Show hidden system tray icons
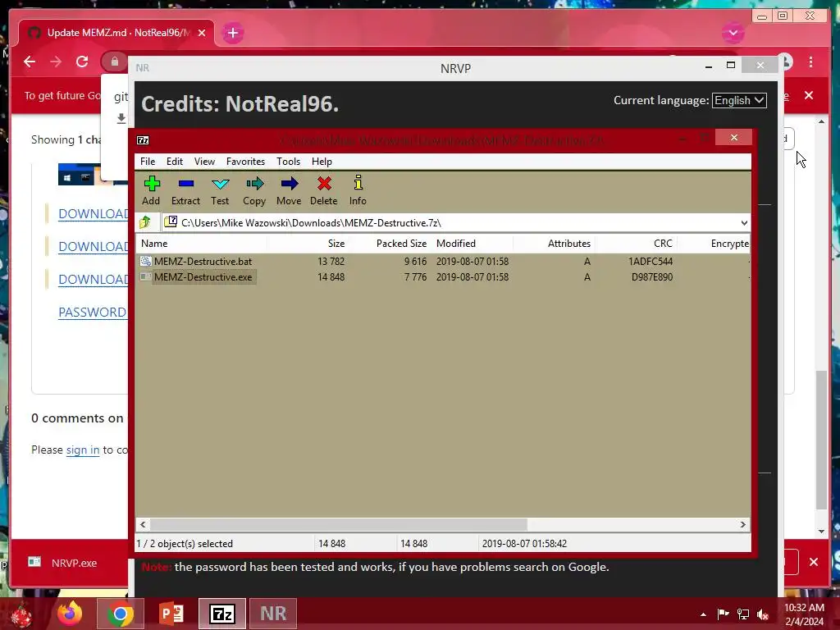The width and height of the screenshot is (840, 630). 703,614
